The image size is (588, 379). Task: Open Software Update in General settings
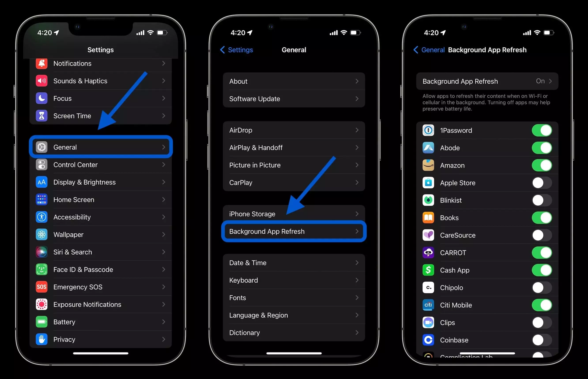tap(294, 98)
